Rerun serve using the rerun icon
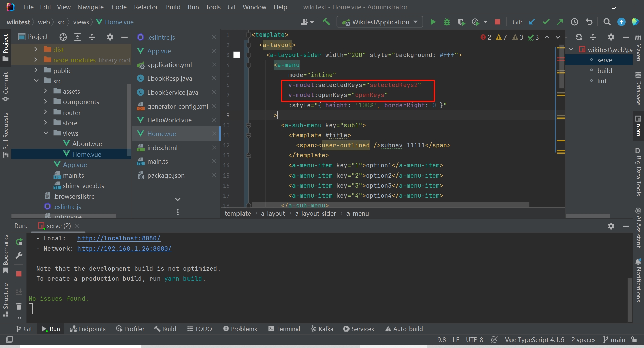The image size is (644, 348). tap(19, 241)
